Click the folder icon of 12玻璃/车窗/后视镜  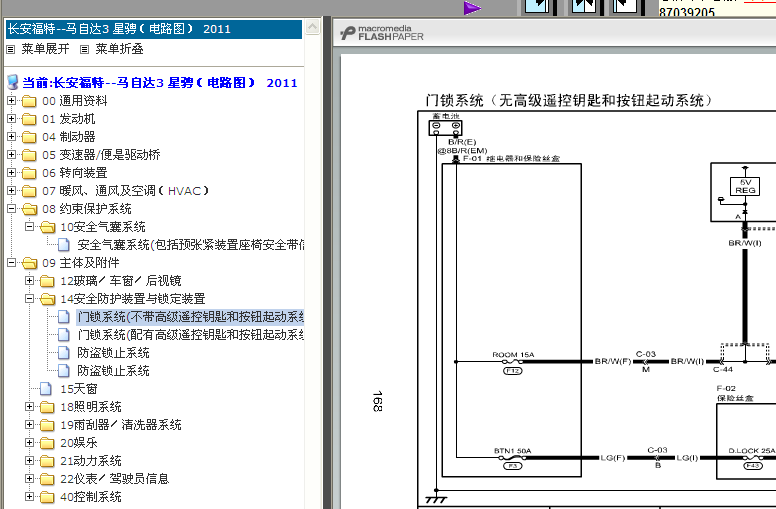47,281
